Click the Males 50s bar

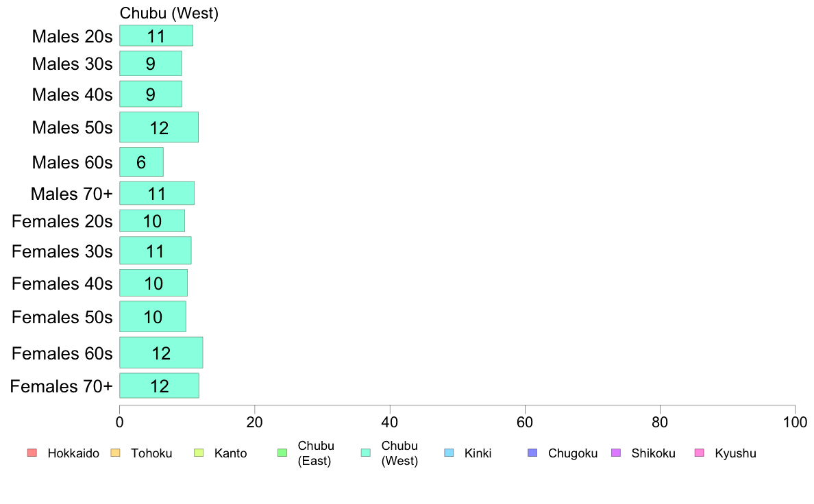(159, 127)
